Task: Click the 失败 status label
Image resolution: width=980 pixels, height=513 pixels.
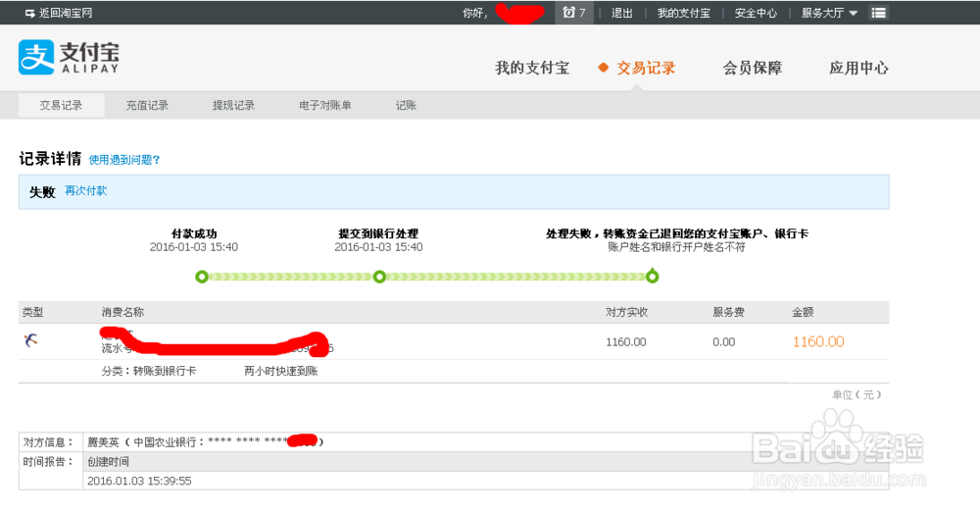Action: (42, 191)
